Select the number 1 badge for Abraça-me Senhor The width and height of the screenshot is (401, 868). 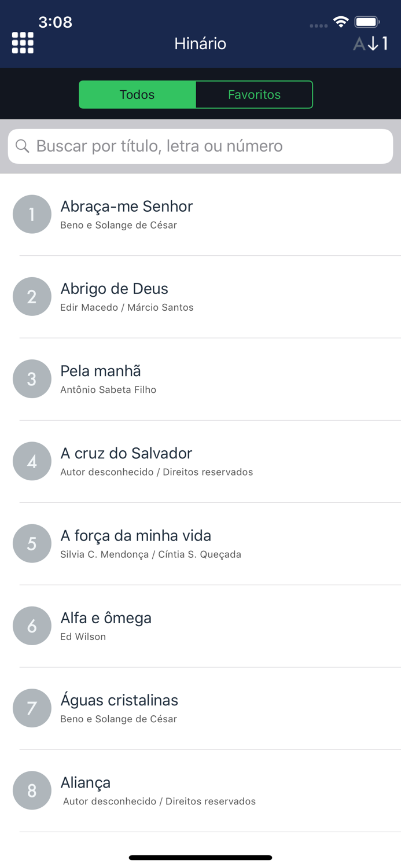32,214
